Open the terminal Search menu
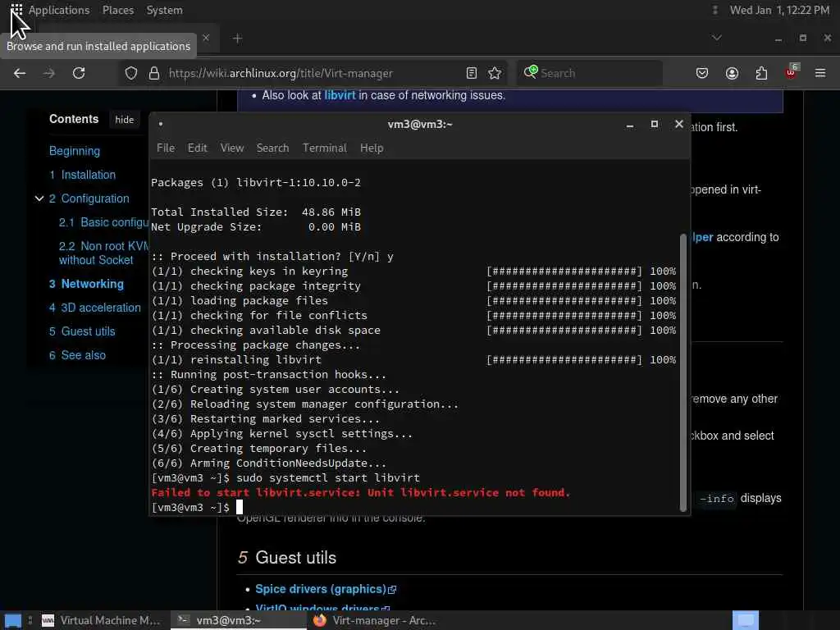840x630 pixels. 272,148
